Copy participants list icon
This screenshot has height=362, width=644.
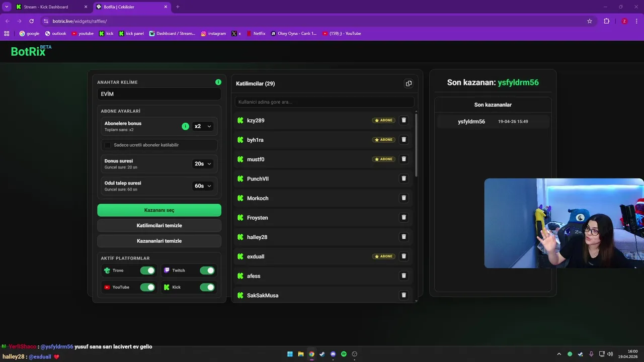tap(409, 83)
